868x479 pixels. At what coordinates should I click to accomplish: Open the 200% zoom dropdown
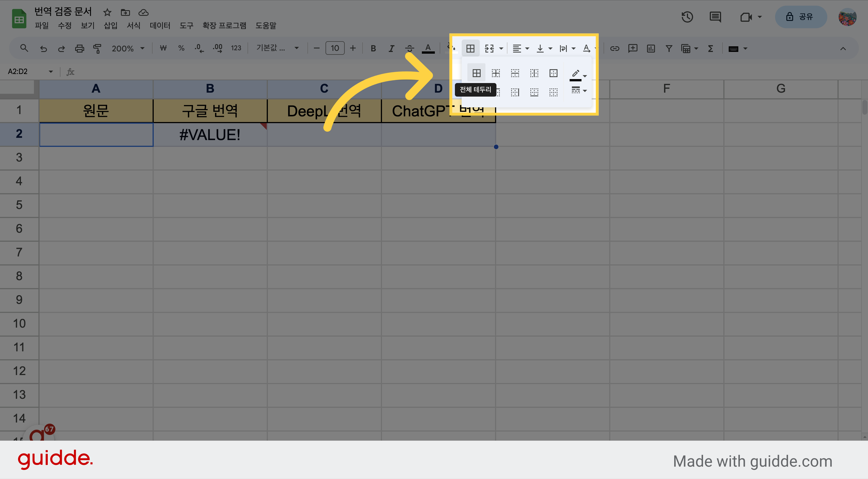[x=128, y=49]
